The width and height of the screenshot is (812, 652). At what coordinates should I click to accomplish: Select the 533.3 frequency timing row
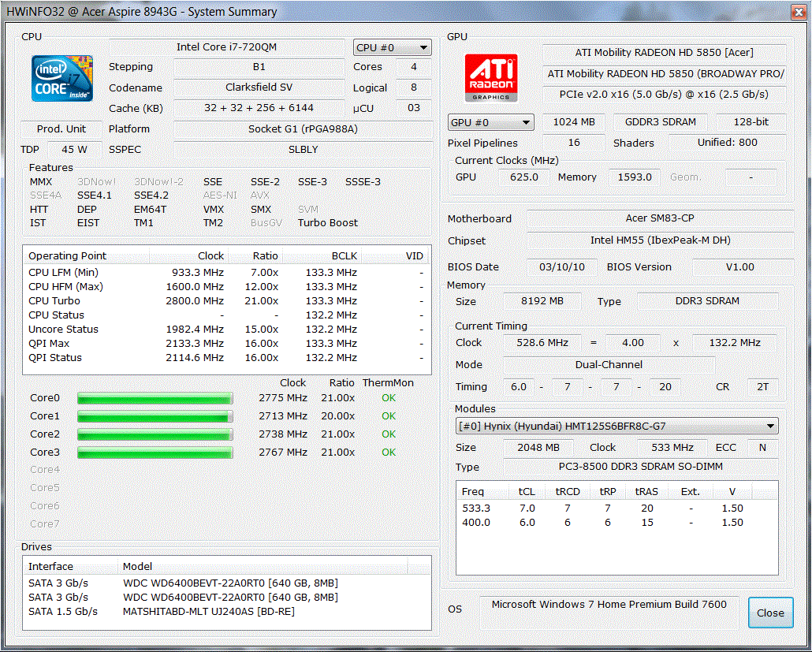(x=616, y=509)
